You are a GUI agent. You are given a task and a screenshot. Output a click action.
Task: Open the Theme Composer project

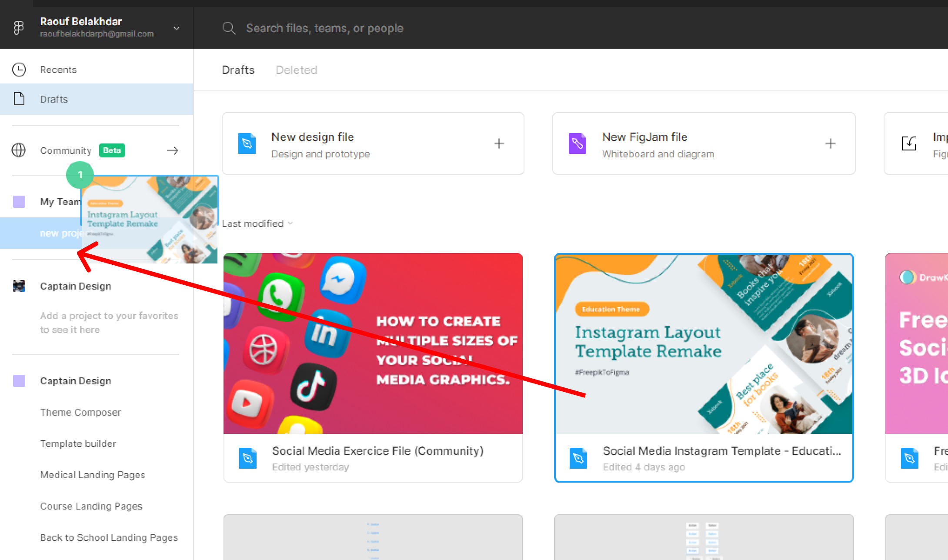(80, 412)
